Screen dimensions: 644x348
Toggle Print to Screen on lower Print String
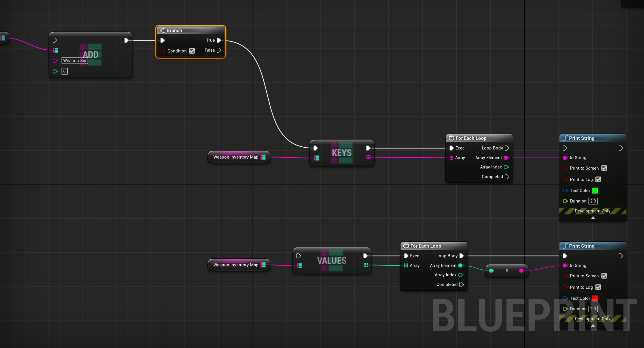[x=604, y=276]
